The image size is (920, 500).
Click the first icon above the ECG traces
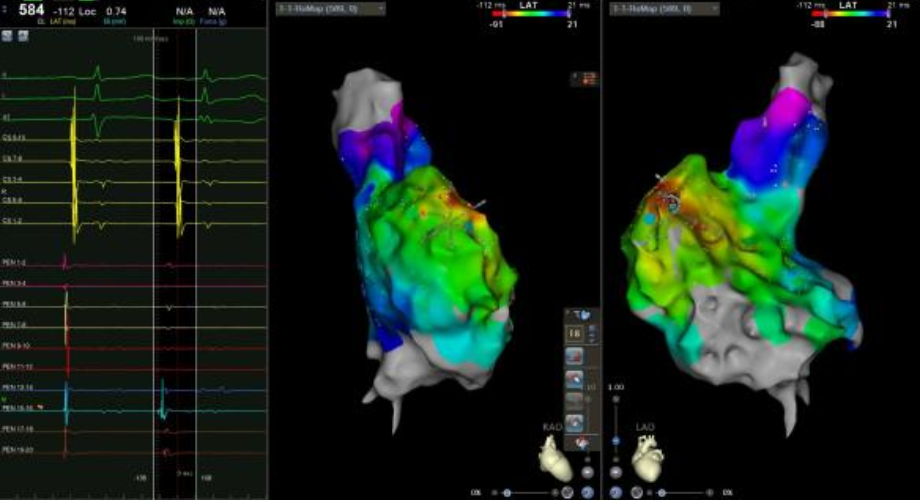coord(7,35)
